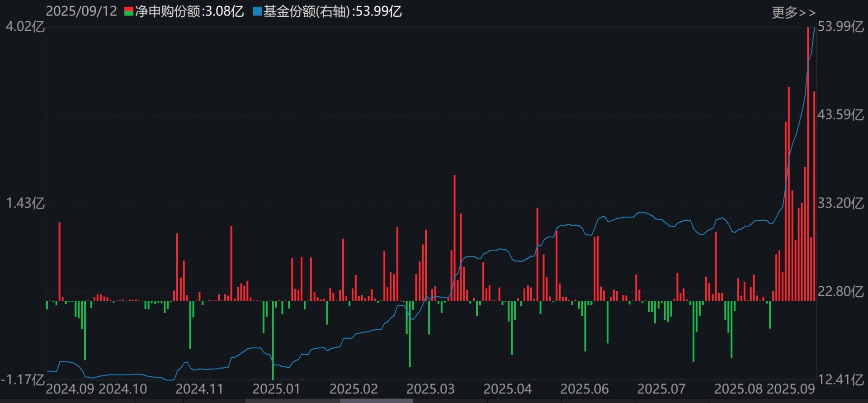
Task: Select the 2024.09 x-axis label
Action: click(70, 389)
